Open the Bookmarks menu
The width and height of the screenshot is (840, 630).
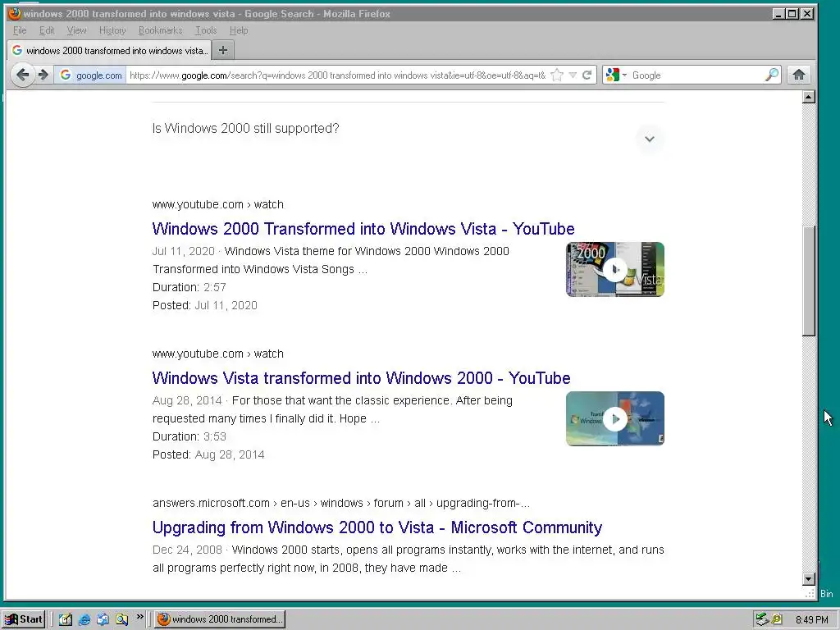coord(160,30)
